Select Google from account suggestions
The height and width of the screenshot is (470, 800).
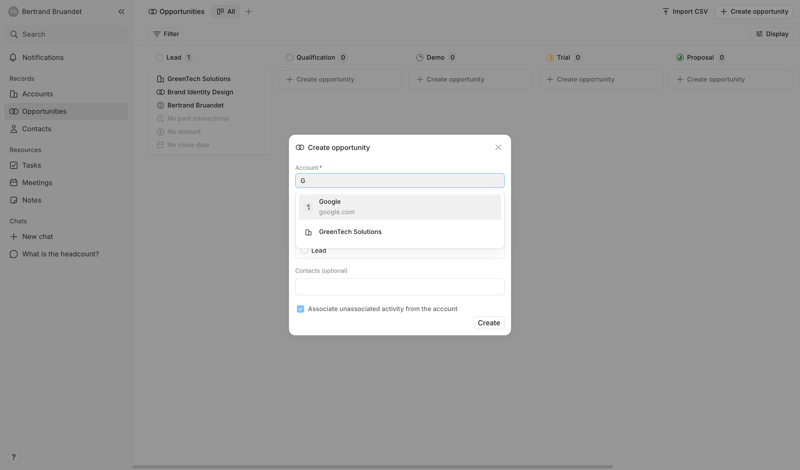tap(400, 207)
